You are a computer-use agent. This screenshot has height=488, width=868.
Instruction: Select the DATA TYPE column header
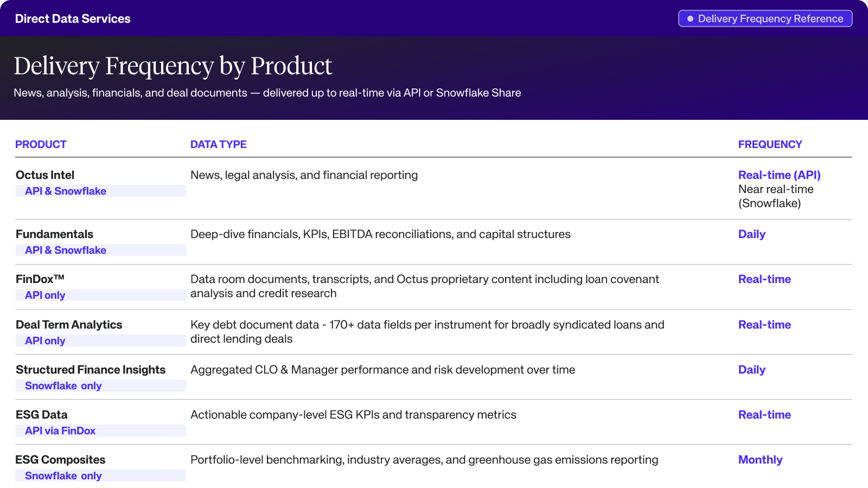coord(218,144)
